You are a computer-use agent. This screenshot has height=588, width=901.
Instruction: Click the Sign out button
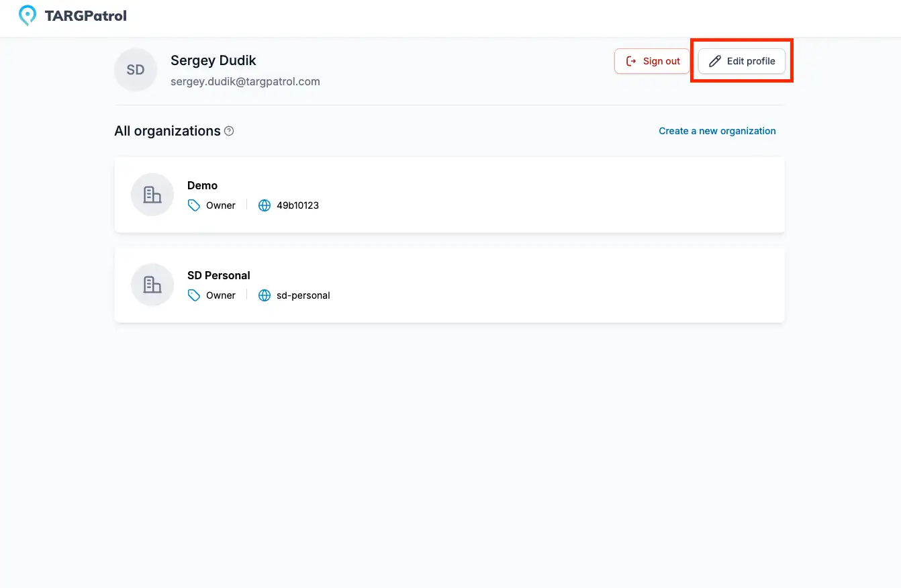652,61
